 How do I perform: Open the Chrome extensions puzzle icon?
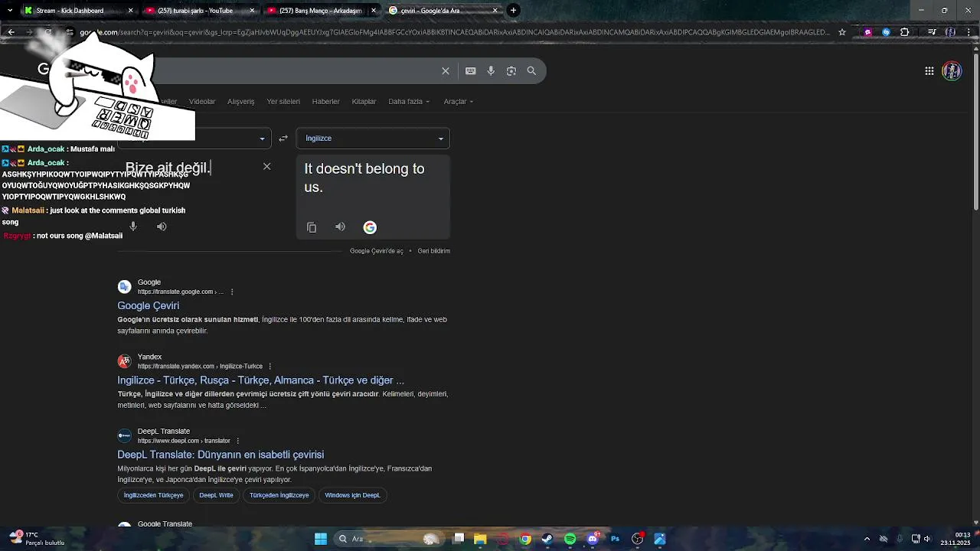click(905, 32)
